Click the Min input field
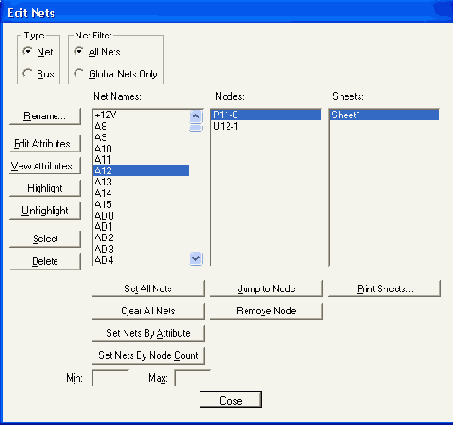The image size is (453, 425). click(x=110, y=378)
